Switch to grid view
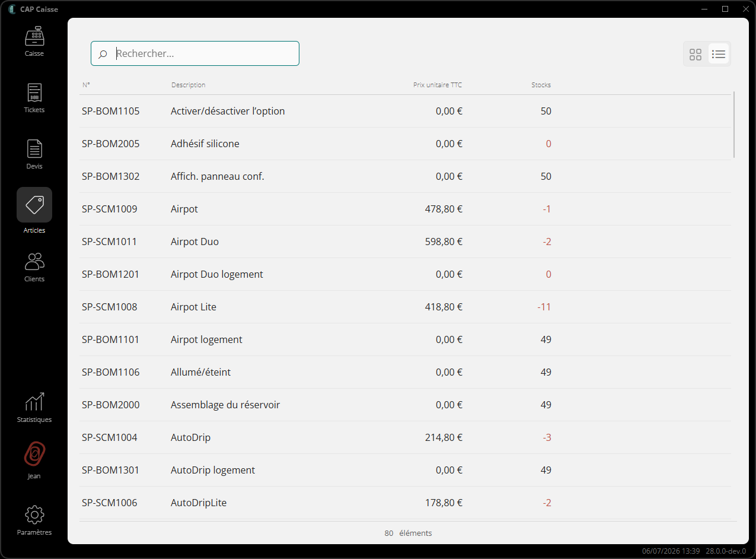The width and height of the screenshot is (756, 559). (x=696, y=54)
